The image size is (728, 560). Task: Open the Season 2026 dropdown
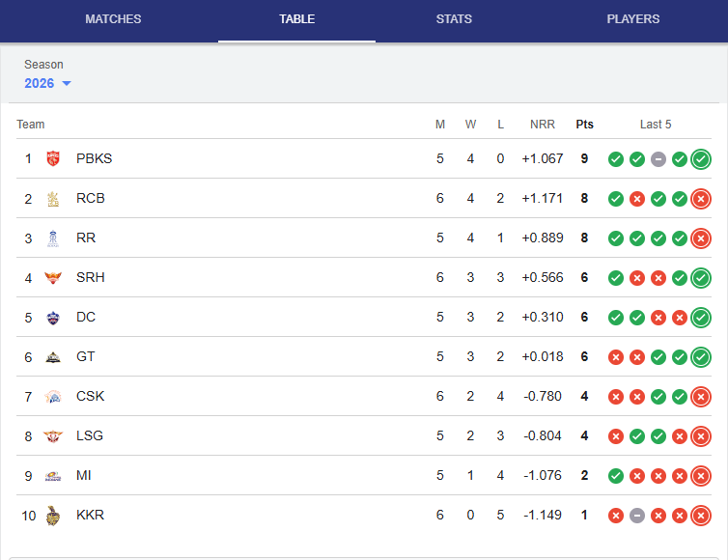(47, 83)
